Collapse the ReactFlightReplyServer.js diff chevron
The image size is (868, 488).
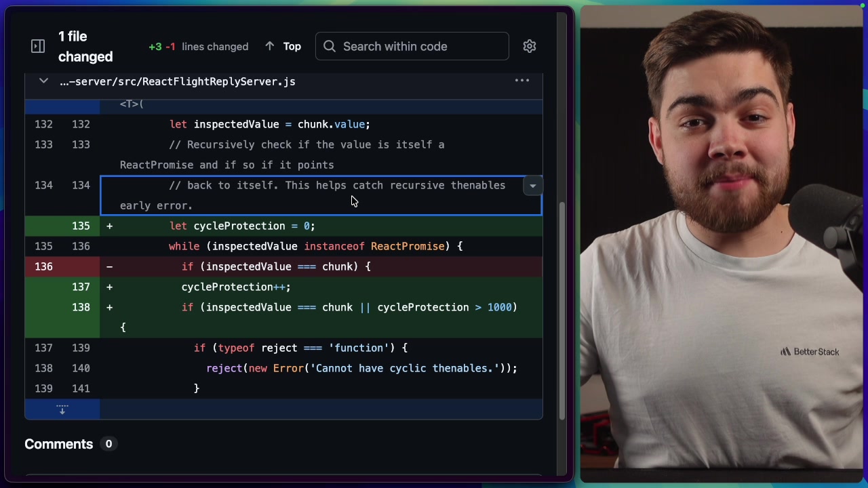(x=43, y=81)
